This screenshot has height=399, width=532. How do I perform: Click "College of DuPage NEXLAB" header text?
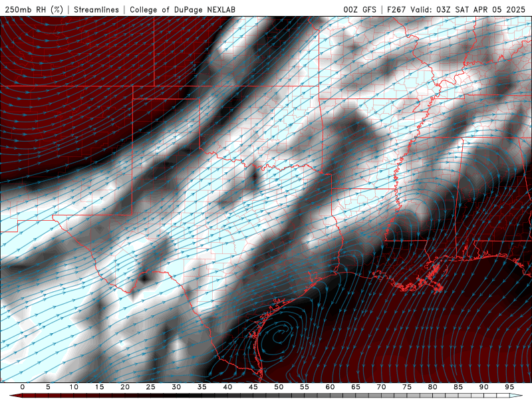(182, 9)
